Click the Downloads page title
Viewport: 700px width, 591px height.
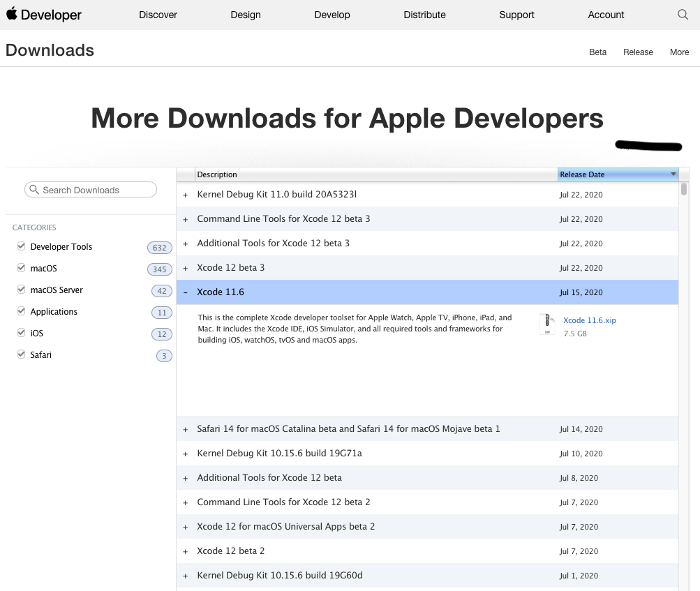[x=50, y=50]
